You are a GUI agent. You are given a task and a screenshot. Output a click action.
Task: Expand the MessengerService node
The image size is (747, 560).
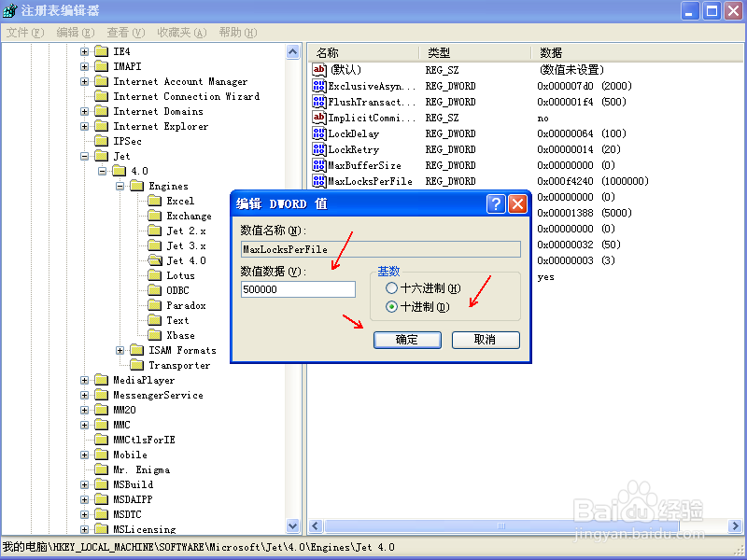[x=84, y=395]
